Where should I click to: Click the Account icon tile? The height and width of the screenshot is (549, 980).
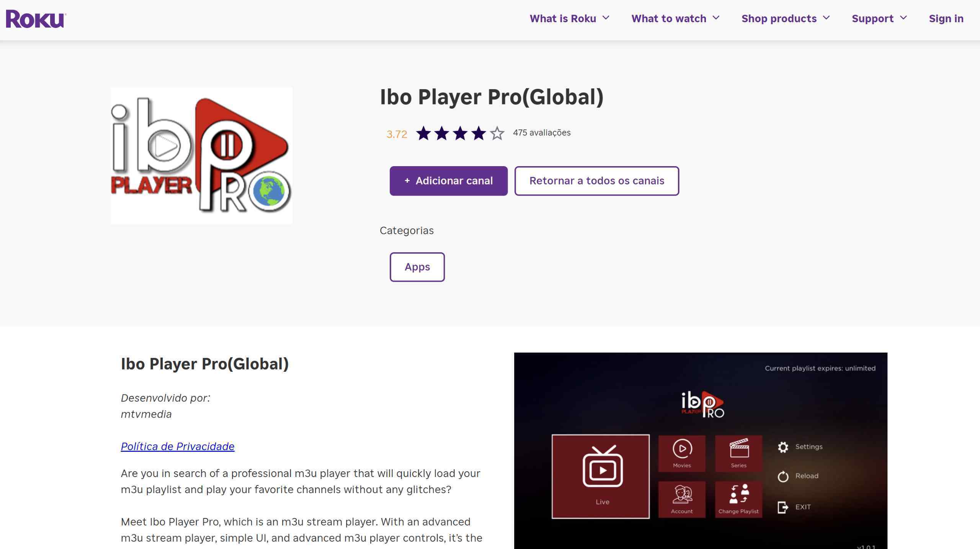pos(682,500)
